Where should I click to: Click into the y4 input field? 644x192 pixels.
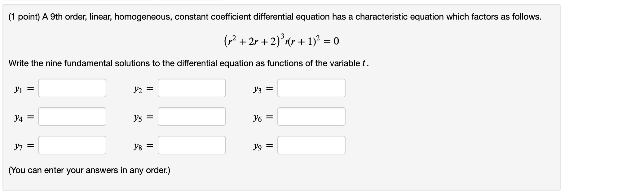[72, 117]
